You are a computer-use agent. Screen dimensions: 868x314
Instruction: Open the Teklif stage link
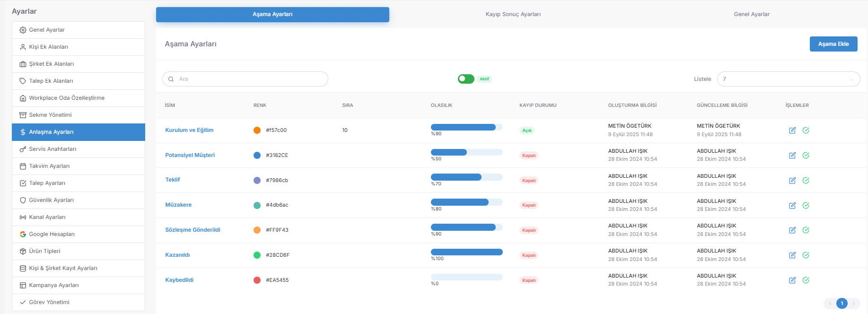173,180
